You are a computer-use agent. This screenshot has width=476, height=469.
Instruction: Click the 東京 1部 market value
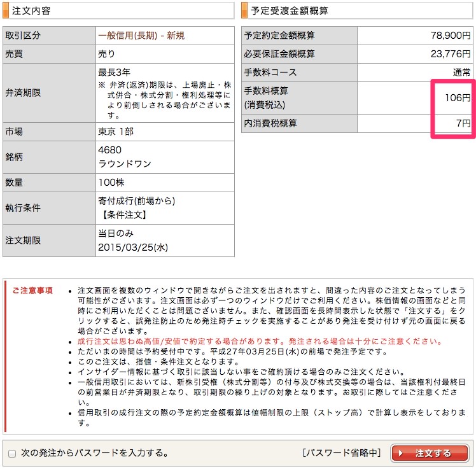(116, 132)
